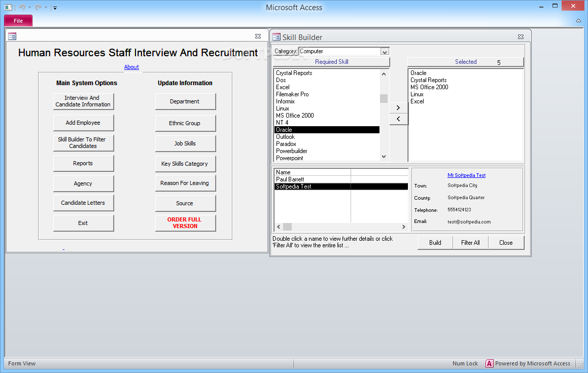Collapse the ribbon with the chevron
This screenshot has width=588, height=373.
[x=579, y=21]
